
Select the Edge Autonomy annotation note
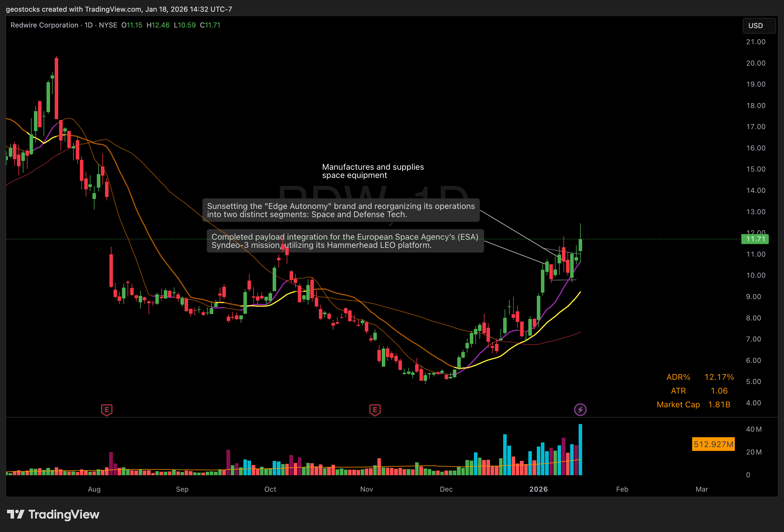tap(341, 210)
